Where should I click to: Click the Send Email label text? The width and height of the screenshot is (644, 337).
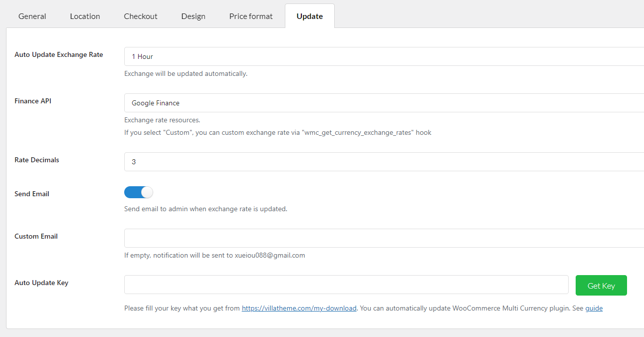pos(32,194)
